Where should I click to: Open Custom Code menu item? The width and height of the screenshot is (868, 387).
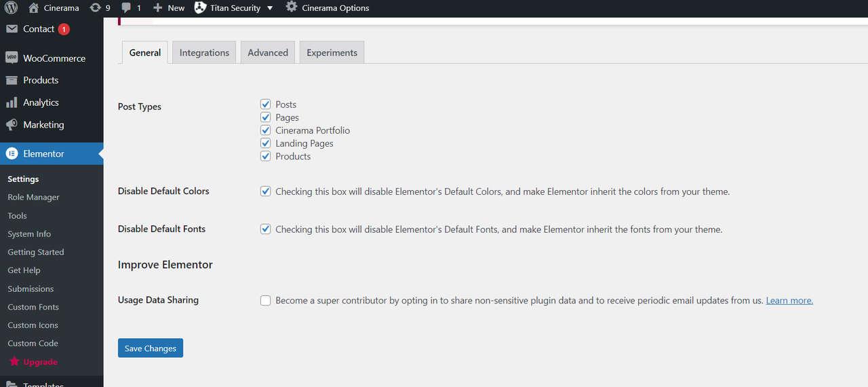33,344
